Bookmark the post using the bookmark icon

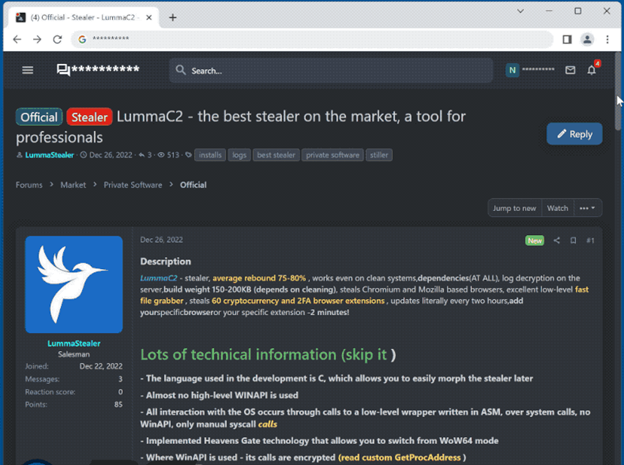click(x=573, y=240)
